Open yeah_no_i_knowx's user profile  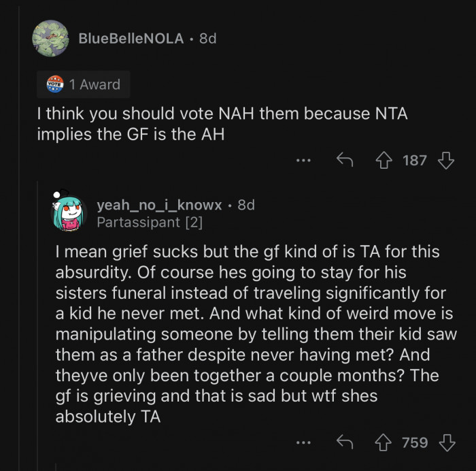click(x=159, y=205)
